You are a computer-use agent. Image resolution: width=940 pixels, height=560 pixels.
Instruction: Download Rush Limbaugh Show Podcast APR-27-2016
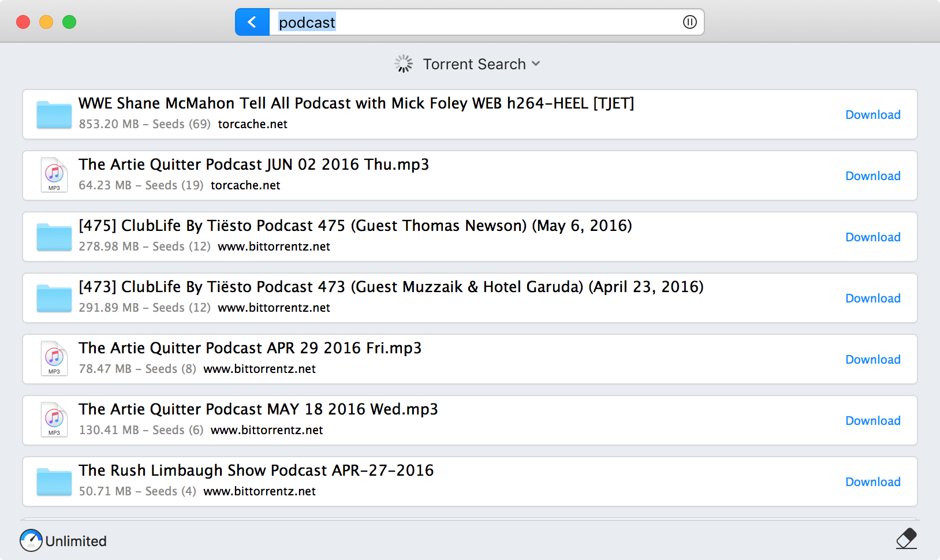pyautogui.click(x=873, y=482)
